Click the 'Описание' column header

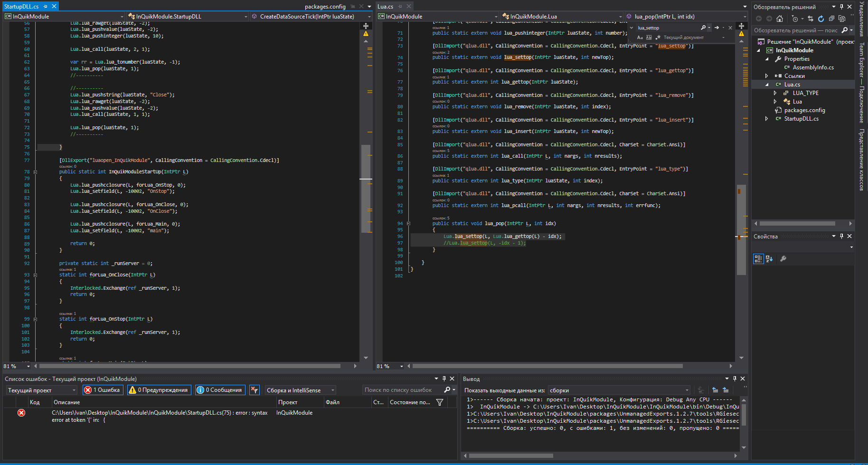pos(67,402)
